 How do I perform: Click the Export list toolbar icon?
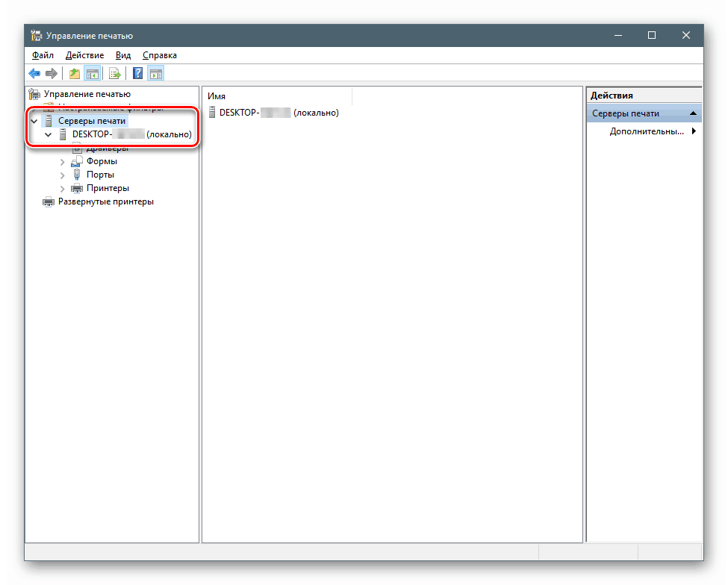pyautogui.click(x=114, y=73)
